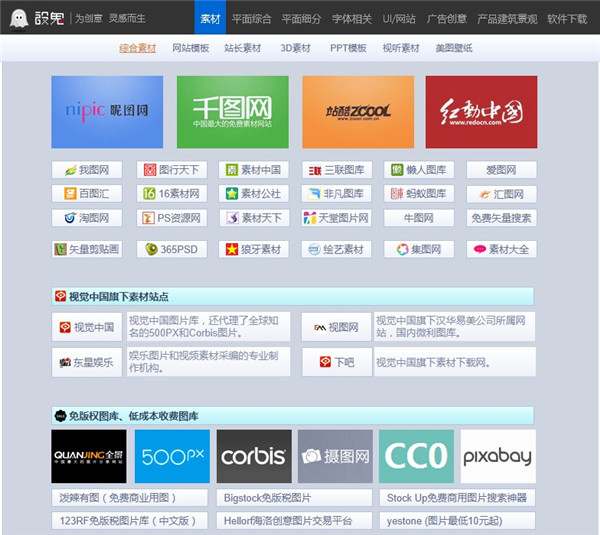Open the 千图网 green banner
This screenshot has height=535, width=600.
click(x=233, y=112)
